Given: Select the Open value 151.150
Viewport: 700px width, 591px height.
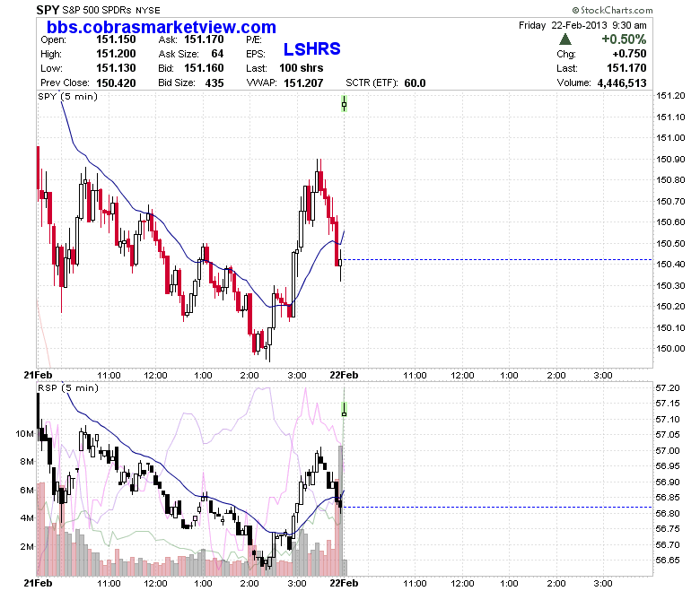Looking at the screenshot, I should pyautogui.click(x=116, y=39).
